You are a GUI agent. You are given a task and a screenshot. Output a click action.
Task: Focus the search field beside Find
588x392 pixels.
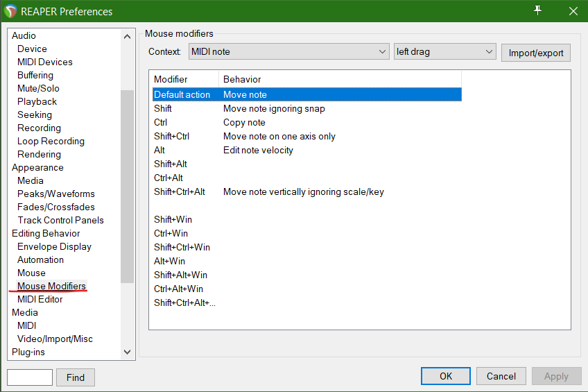[30, 377]
